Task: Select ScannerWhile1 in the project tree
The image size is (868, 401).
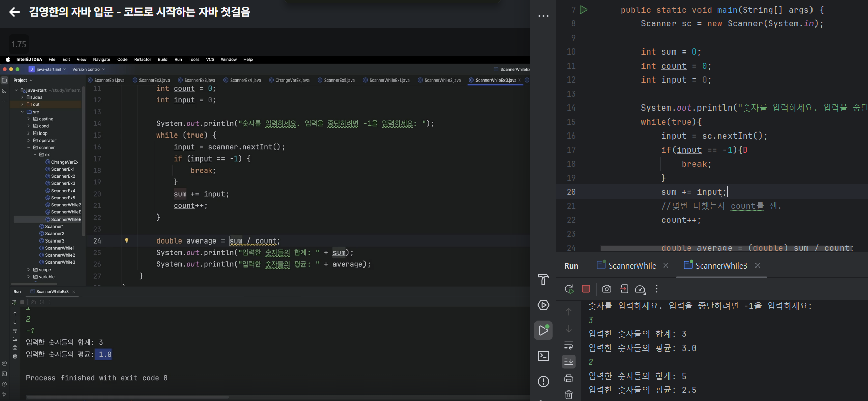Action: (57, 248)
